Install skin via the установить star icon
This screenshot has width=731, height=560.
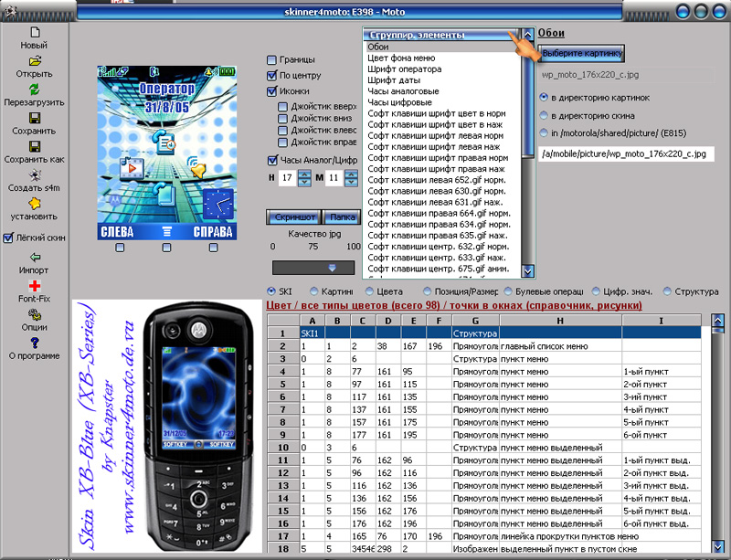[35, 204]
